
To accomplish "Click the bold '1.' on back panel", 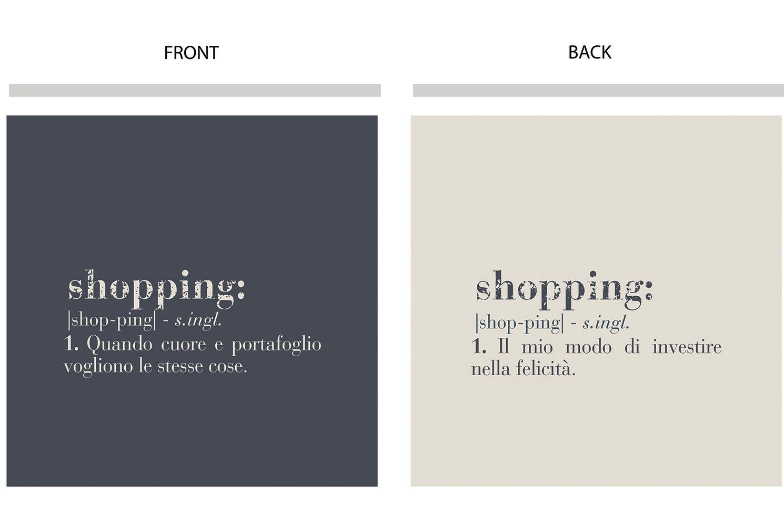I will 479,347.
